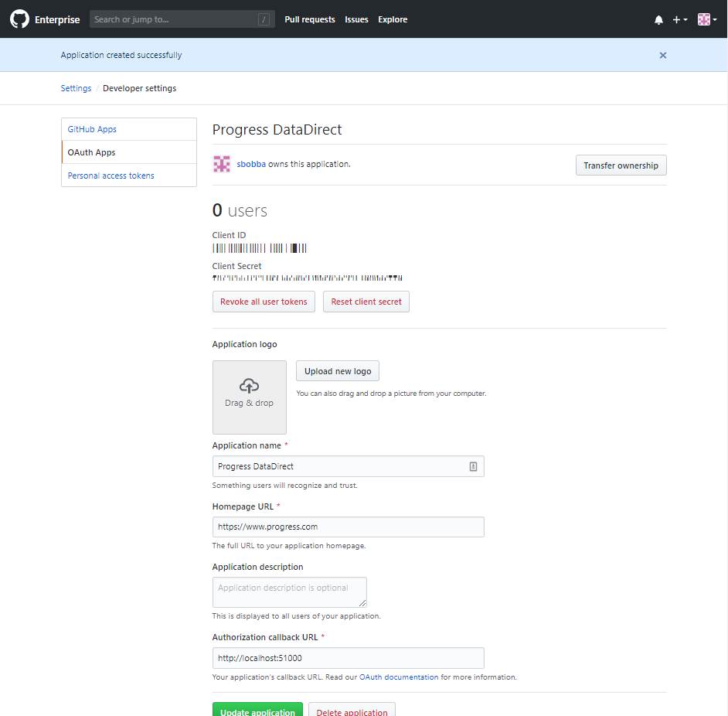Click the 'Progress DataDirect' page heading
728x716 pixels.
pyautogui.click(x=277, y=130)
